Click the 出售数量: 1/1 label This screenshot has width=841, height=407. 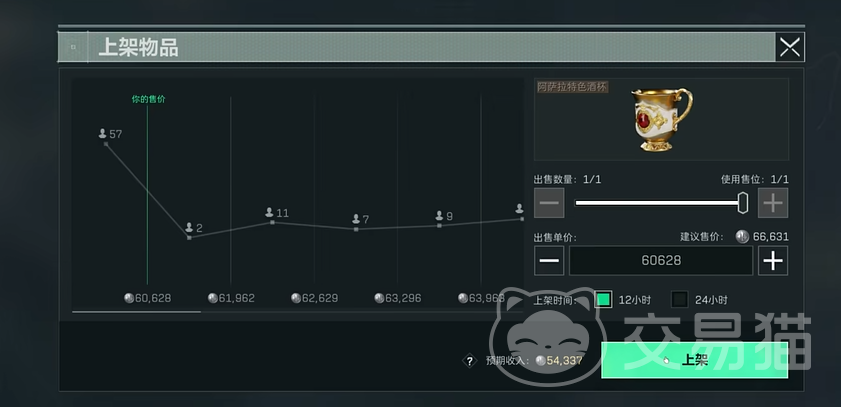[x=567, y=180]
